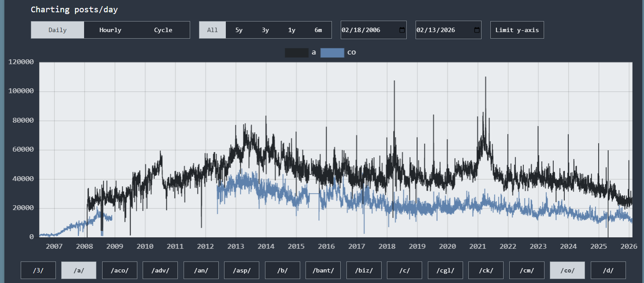The width and height of the screenshot is (644, 283).
Task: Click the end date field 02/13/2026
Action: click(449, 30)
